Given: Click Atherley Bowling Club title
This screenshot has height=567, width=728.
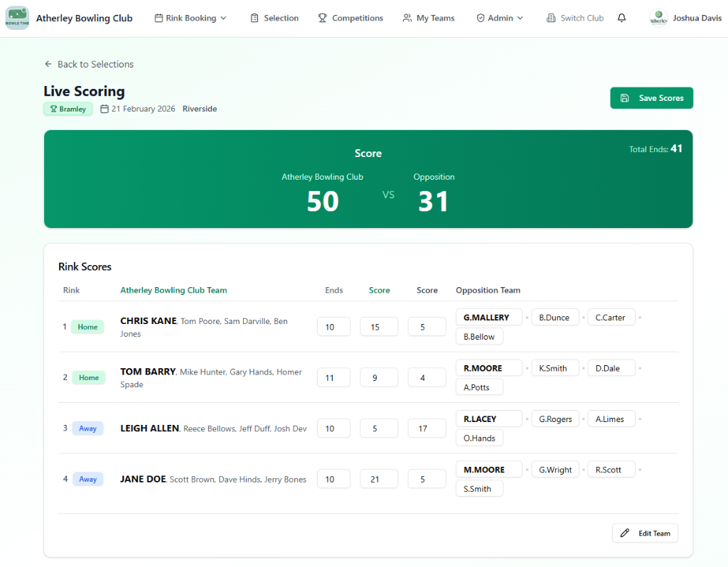Looking at the screenshot, I should click(85, 18).
